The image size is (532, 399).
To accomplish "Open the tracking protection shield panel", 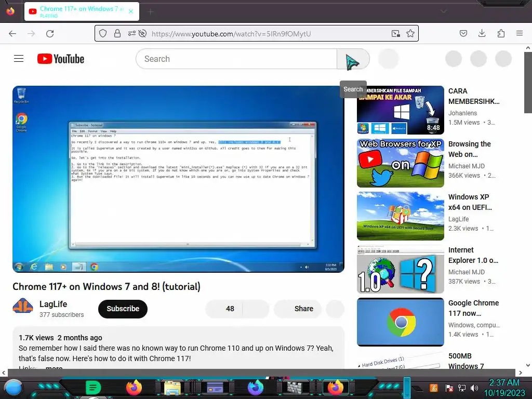I will pos(103,33).
